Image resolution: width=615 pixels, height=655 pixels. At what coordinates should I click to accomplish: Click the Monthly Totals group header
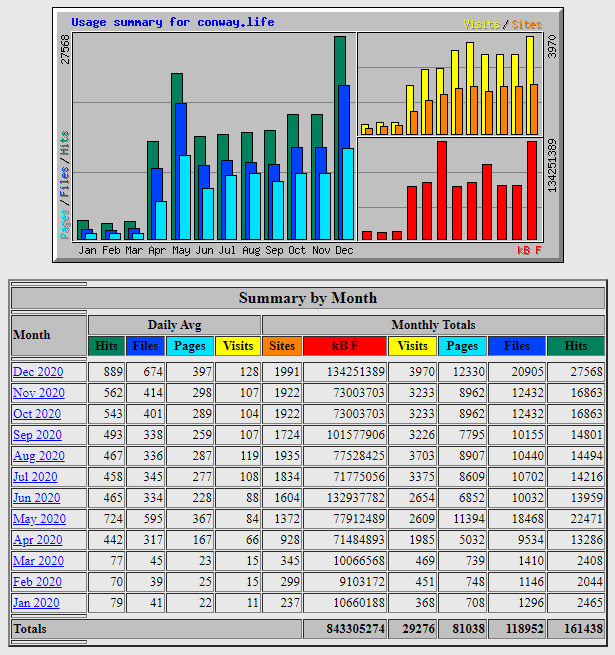point(433,325)
